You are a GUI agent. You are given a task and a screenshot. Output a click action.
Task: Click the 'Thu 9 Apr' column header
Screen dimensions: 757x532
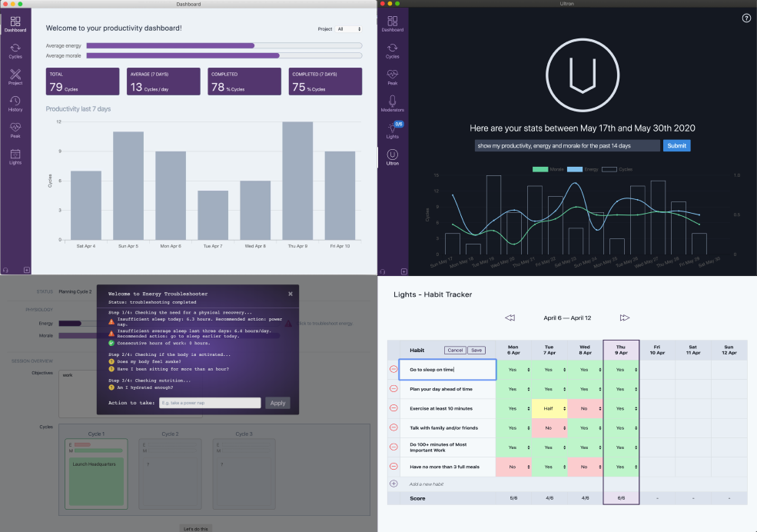coord(621,350)
